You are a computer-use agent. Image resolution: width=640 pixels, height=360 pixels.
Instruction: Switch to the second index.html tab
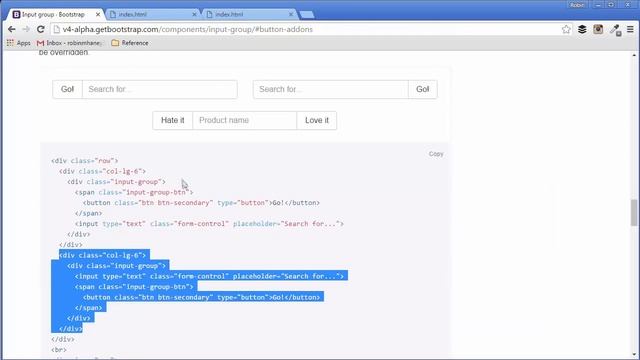[248, 14]
